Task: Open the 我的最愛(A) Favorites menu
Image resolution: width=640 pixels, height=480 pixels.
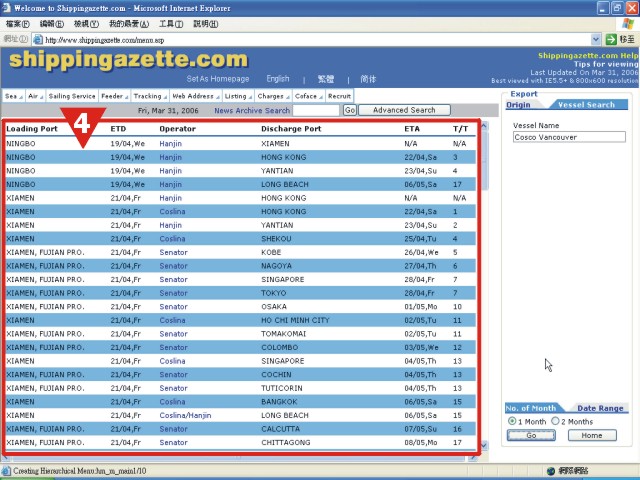Action: point(129,24)
